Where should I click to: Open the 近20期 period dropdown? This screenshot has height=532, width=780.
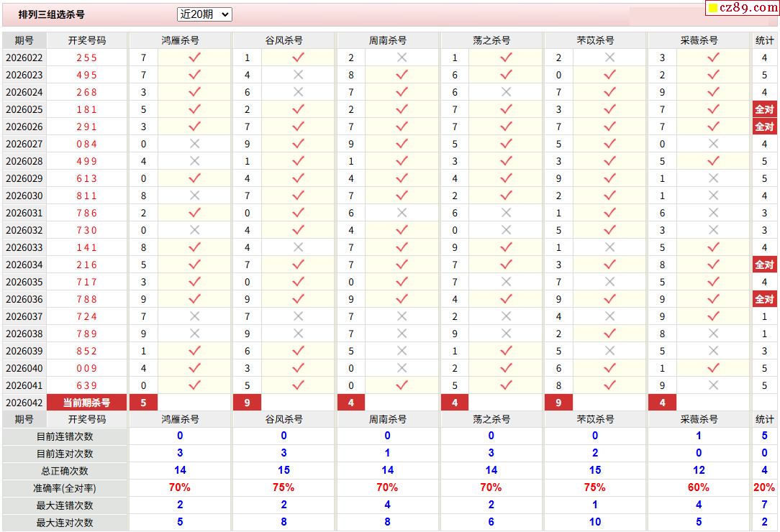click(x=204, y=14)
